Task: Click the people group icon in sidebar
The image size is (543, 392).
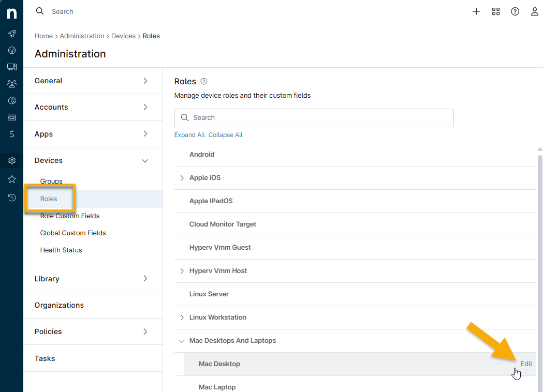Action: (11, 83)
